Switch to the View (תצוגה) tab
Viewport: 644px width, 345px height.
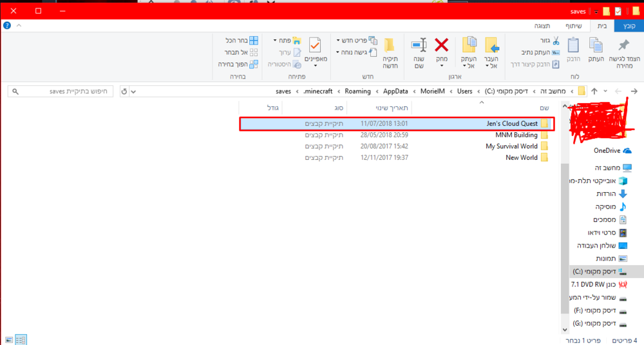point(541,26)
